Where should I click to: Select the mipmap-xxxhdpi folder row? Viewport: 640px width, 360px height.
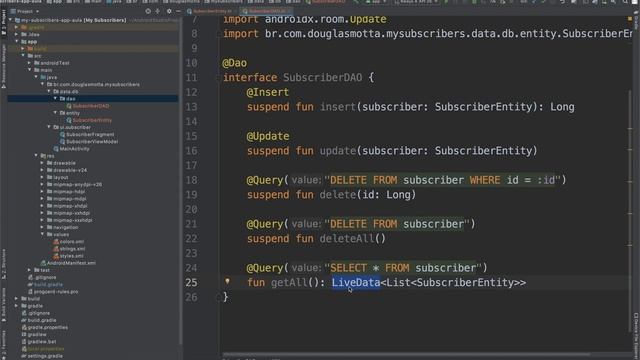(x=93, y=220)
